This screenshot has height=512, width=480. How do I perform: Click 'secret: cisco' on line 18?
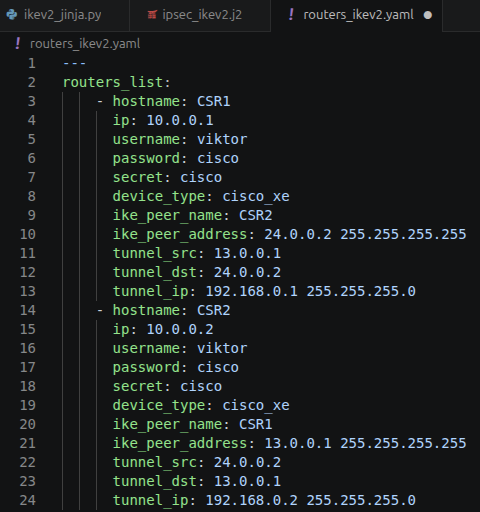coord(167,386)
